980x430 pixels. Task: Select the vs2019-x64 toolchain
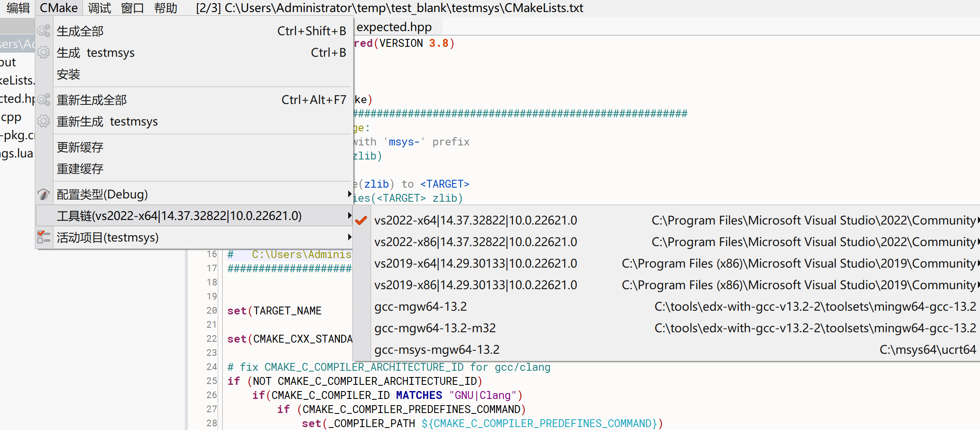click(475, 263)
